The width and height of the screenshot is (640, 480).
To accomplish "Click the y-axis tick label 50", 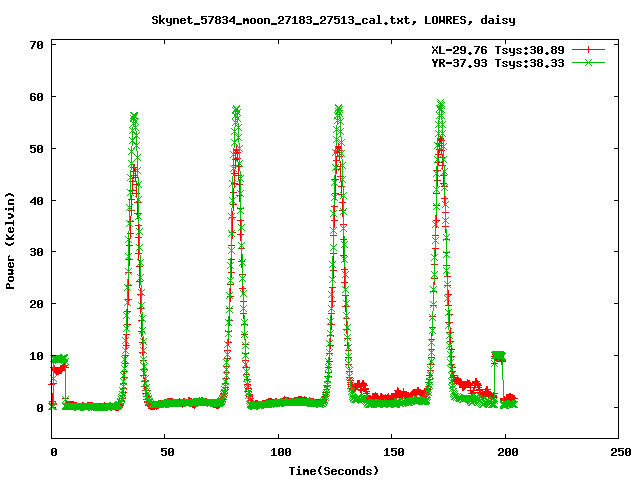I will tap(37, 149).
